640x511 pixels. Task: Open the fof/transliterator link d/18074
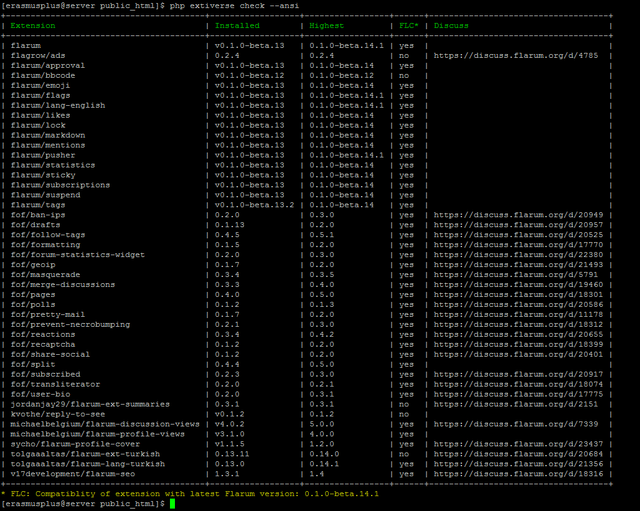[x=518, y=384]
